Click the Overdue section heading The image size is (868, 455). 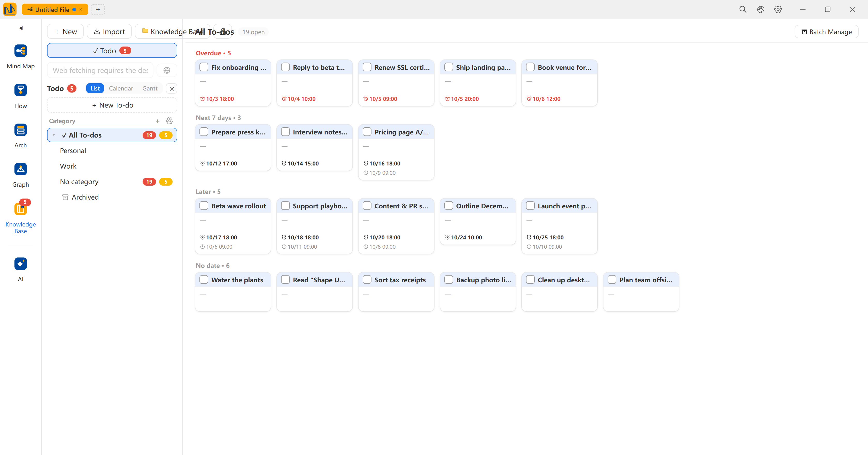213,53
